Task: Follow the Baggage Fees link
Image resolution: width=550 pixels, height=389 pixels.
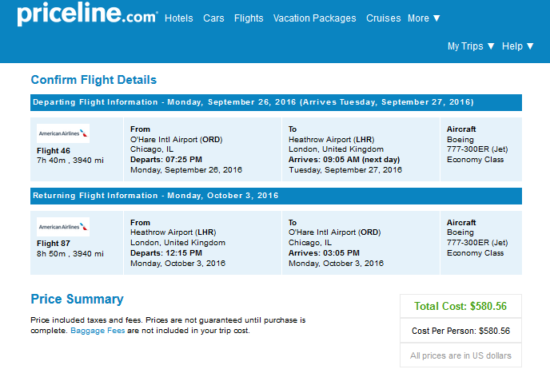Action: (98, 330)
